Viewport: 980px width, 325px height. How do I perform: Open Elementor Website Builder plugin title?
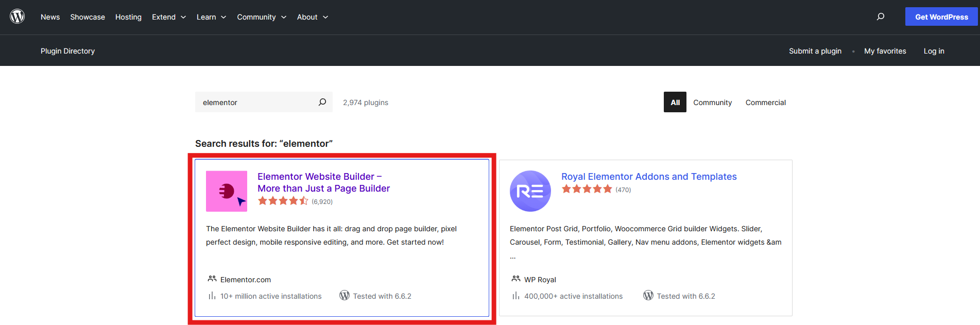323,182
